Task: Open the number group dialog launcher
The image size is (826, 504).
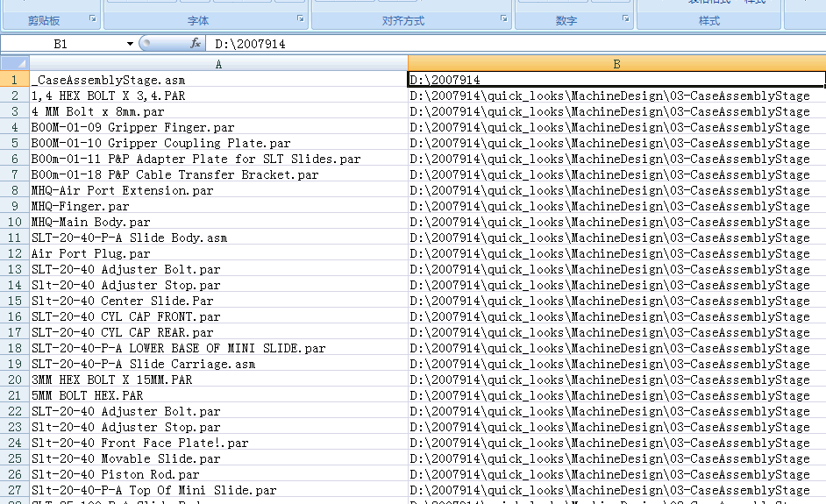Action: [626, 18]
